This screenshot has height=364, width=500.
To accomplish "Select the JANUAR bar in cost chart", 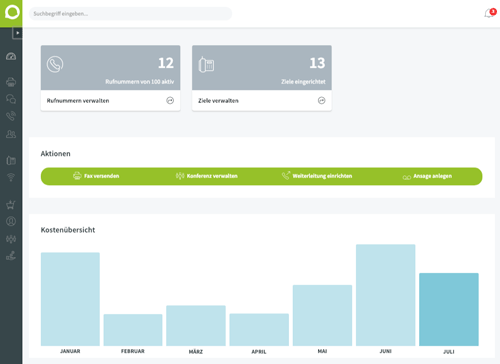I will click(x=70, y=299).
